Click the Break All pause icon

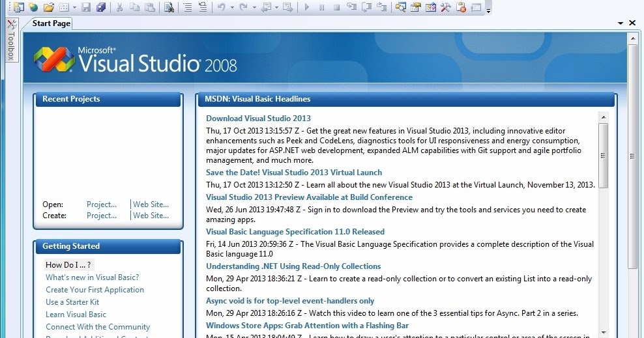321,7
